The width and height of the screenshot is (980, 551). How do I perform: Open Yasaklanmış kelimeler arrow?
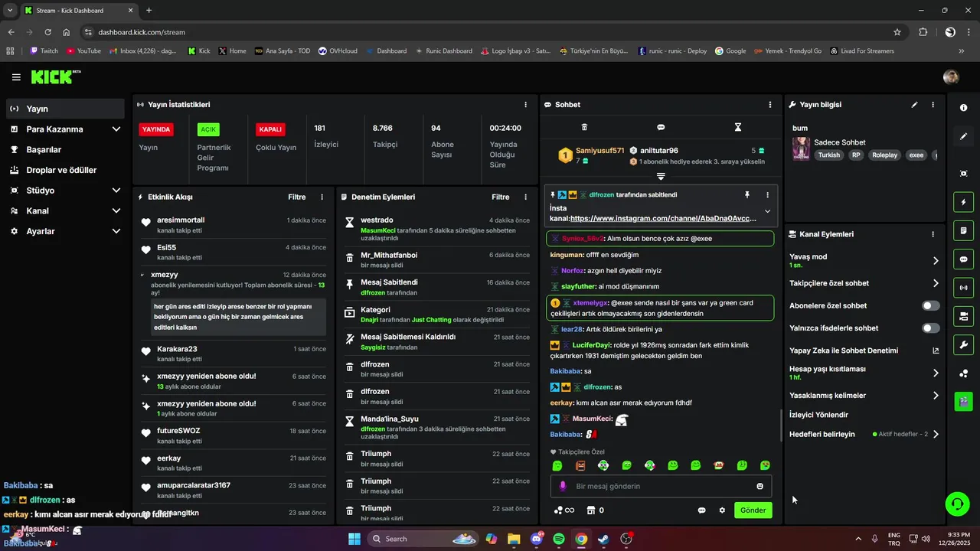936,396
